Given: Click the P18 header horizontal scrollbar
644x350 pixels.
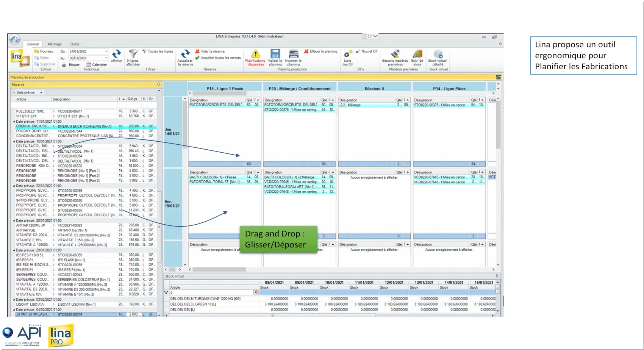Looking at the screenshot, I should click(x=220, y=93).
